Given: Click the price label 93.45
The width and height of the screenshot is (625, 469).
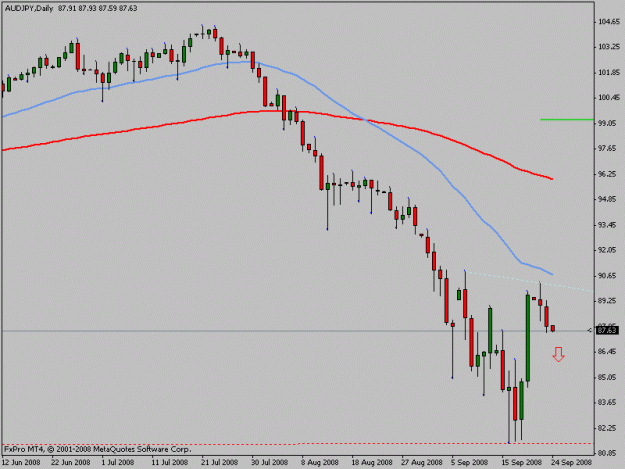Looking at the screenshot, I should coord(609,225).
